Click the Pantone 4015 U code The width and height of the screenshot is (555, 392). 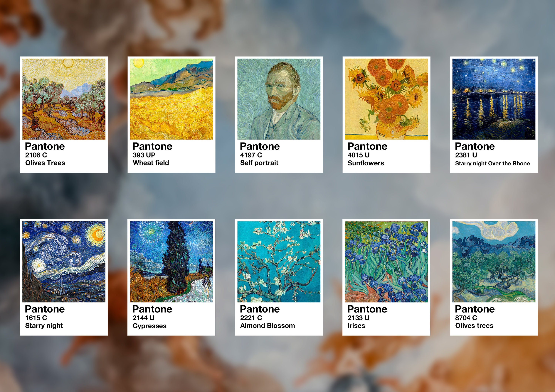[359, 155]
